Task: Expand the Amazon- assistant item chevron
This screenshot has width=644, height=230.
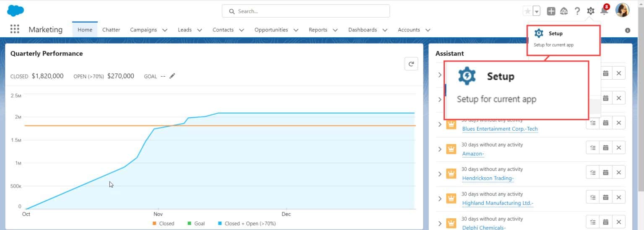Action: [440, 149]
